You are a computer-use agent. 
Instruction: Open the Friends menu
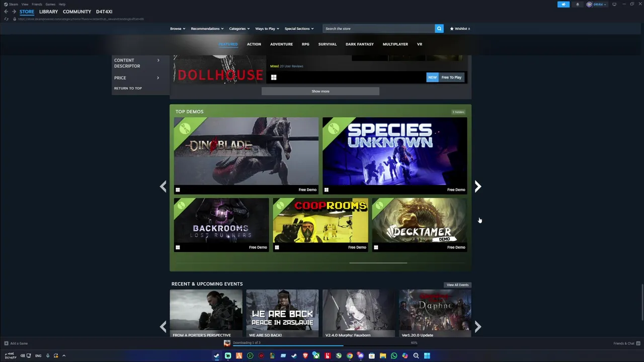37,4
